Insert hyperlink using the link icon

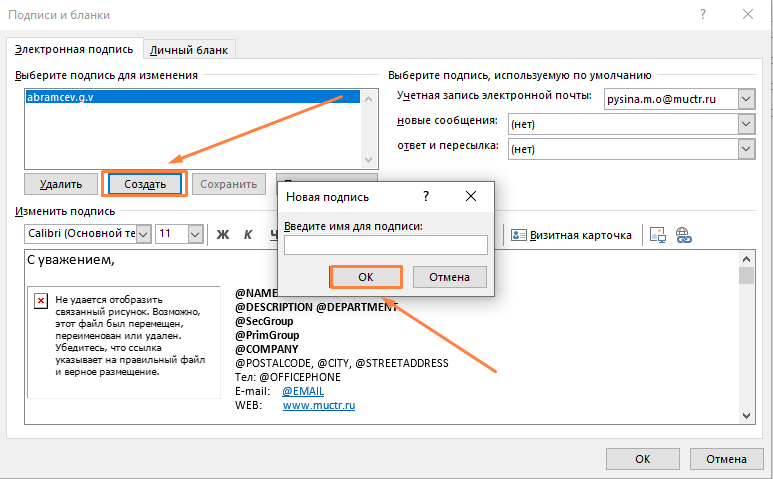click(x=684, y=235)
